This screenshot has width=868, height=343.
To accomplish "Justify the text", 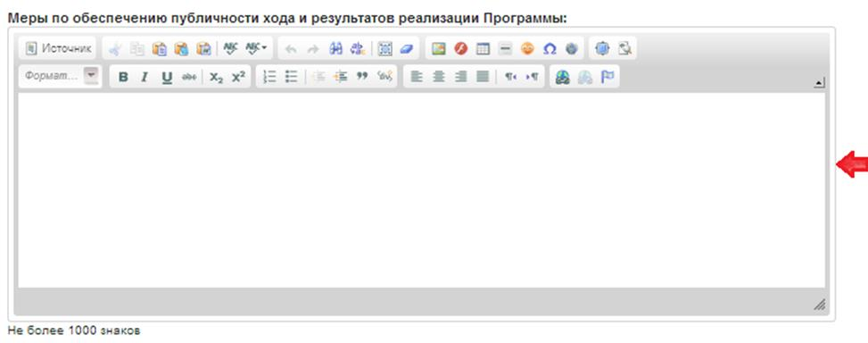I will pyautogui.click(x=483, y=77).
